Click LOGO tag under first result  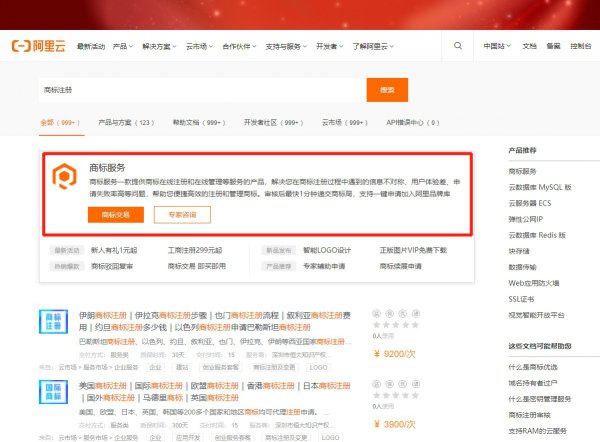coord(318,367)
